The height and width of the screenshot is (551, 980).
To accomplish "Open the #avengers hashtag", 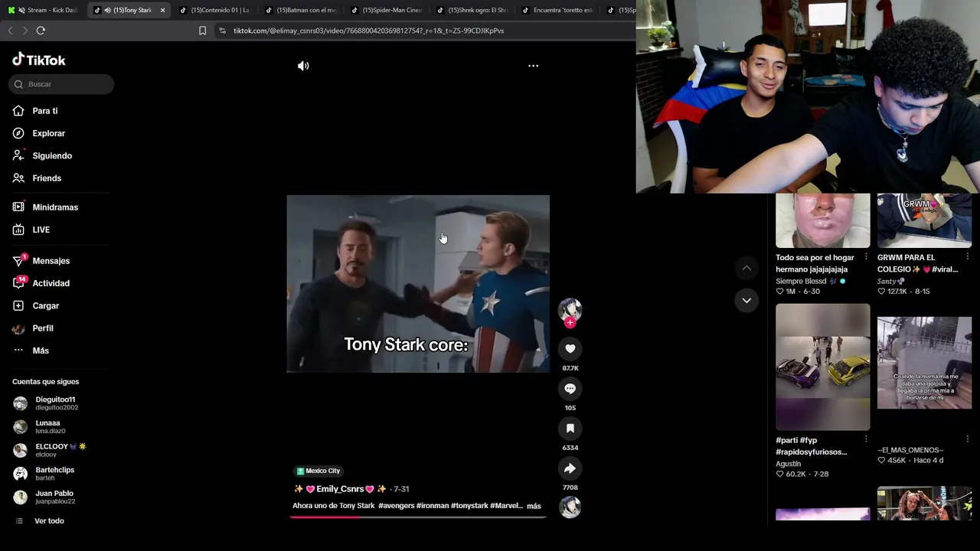I will click(396, 506).
